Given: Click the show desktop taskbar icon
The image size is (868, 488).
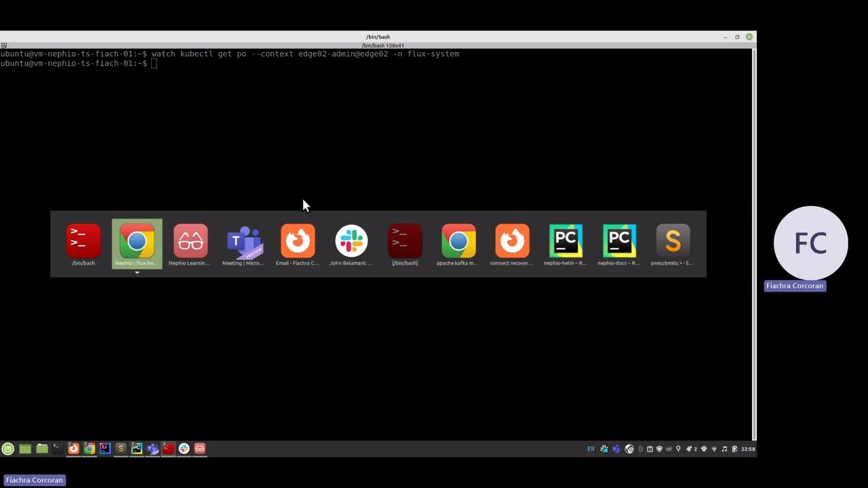Looking at the screenshot, I should [25, 449].
